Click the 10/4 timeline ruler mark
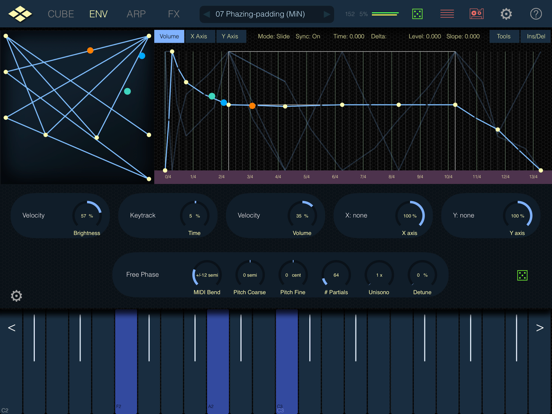This screenshot has width=552, height=414. click(x=448, y=177)
